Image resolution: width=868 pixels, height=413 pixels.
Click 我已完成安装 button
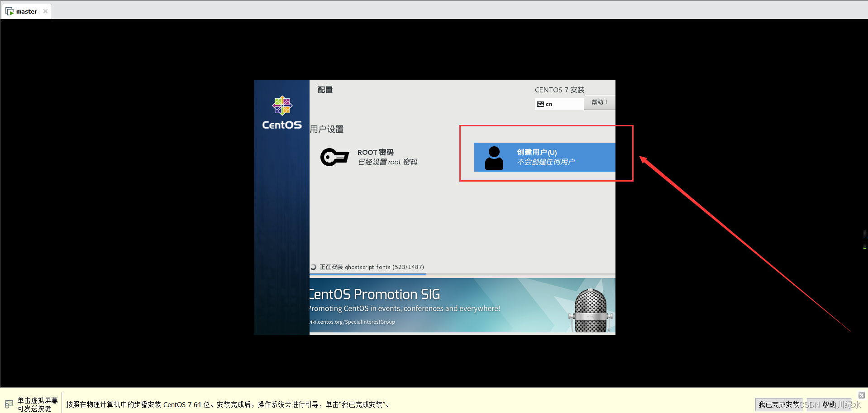pos(779,404)
